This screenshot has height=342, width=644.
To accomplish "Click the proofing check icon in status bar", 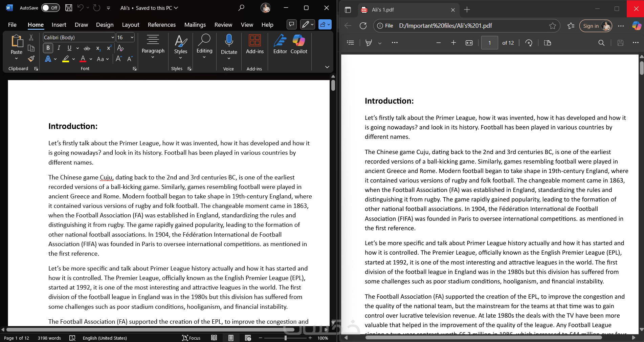I will pyautogui.click(x=72, y=338).
